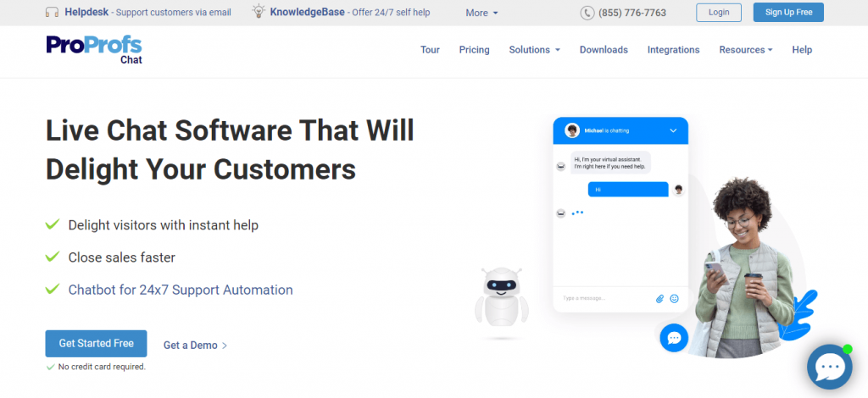Click the Helpdesk headset icon
Image resolution: width=868 pixels, height=398 pixels.
tap(52, 12)
